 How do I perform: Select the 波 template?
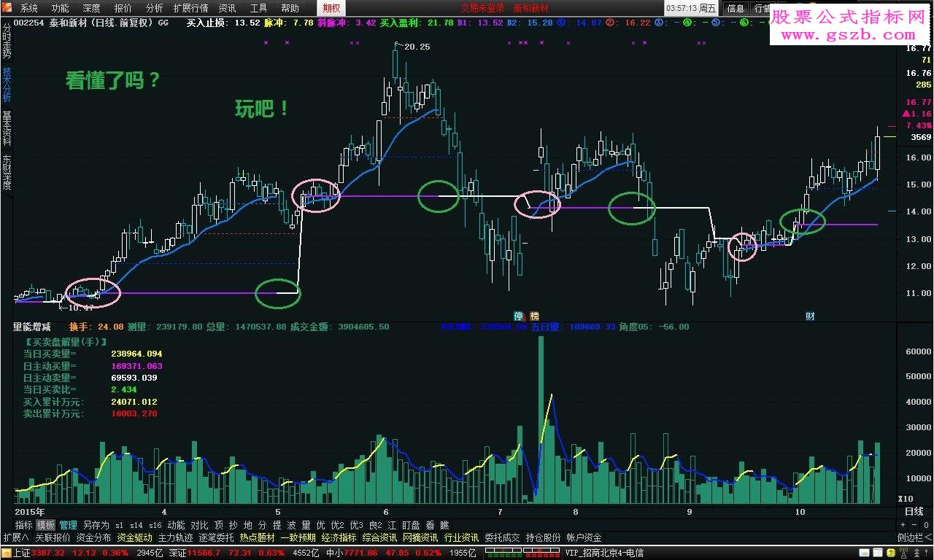tap(291, 524)
